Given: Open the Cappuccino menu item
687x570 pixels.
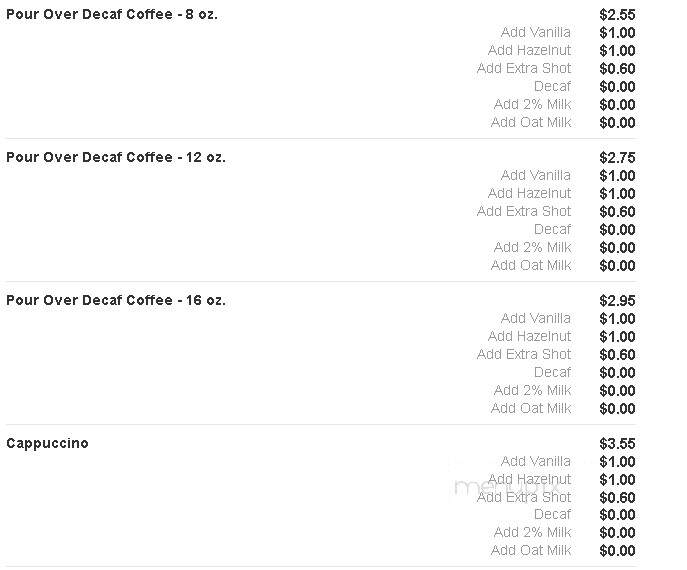Looking at the screenshot, I should click(x=47, y=443).
